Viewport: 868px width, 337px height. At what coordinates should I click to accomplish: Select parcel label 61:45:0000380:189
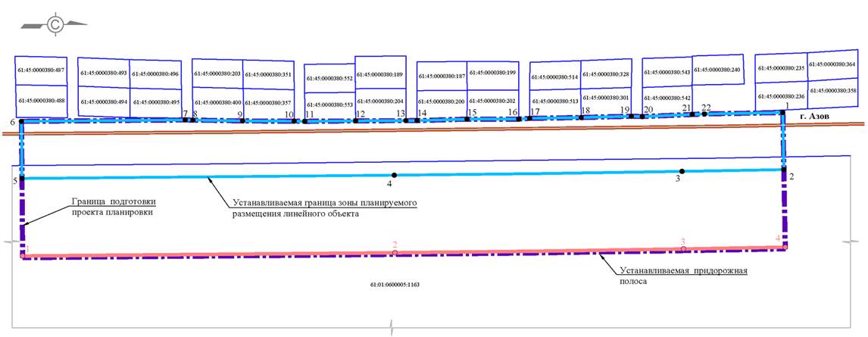click(x=379, y=74)
